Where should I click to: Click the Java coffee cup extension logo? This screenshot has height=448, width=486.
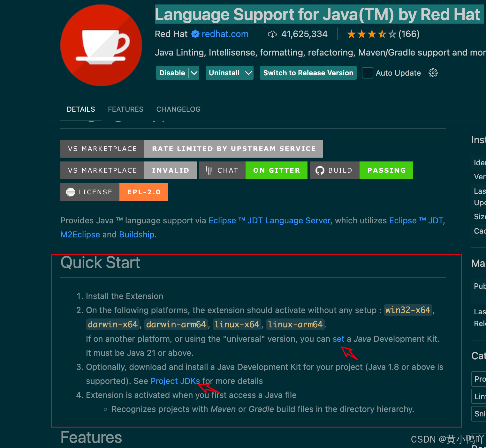point(101,45)
